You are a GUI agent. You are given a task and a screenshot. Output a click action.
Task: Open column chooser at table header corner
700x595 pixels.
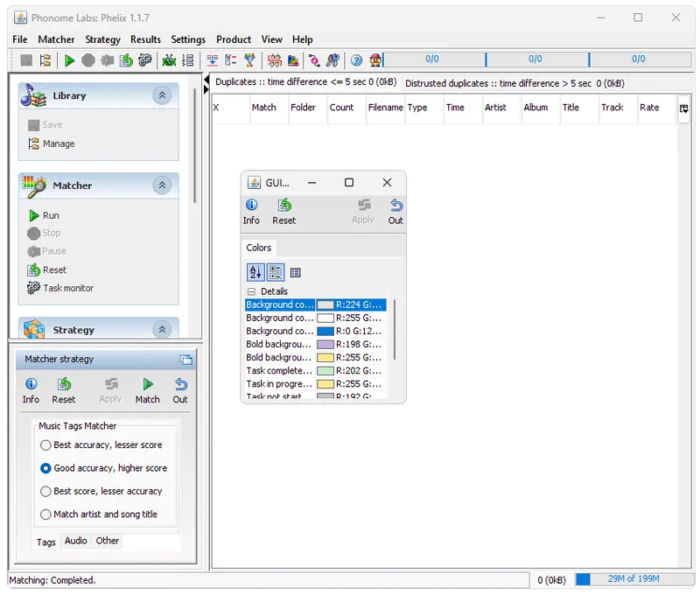(x=683, y=108)
